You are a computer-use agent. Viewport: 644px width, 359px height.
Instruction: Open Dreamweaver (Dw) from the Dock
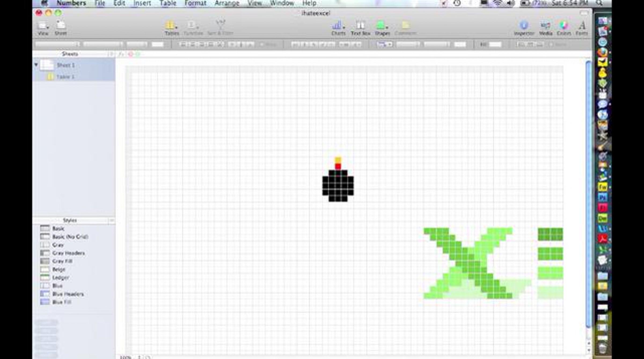[602, 218]
